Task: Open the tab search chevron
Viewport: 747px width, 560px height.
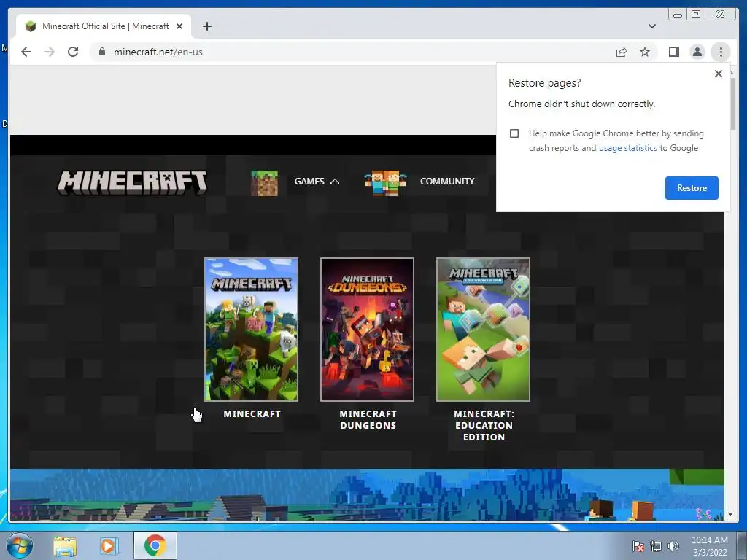Action: point(652,26)
